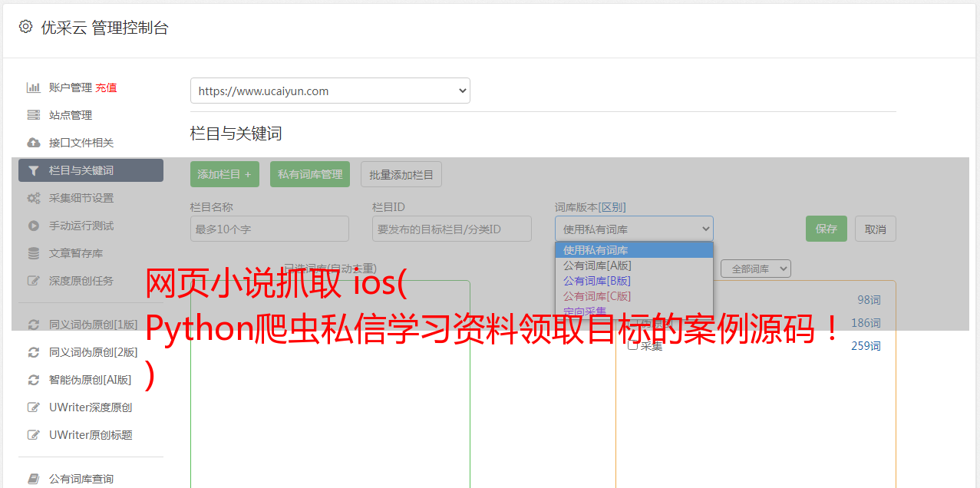
Task: Click the cloud upload icon for 接口文件相关
Action: tap(33, 143)
